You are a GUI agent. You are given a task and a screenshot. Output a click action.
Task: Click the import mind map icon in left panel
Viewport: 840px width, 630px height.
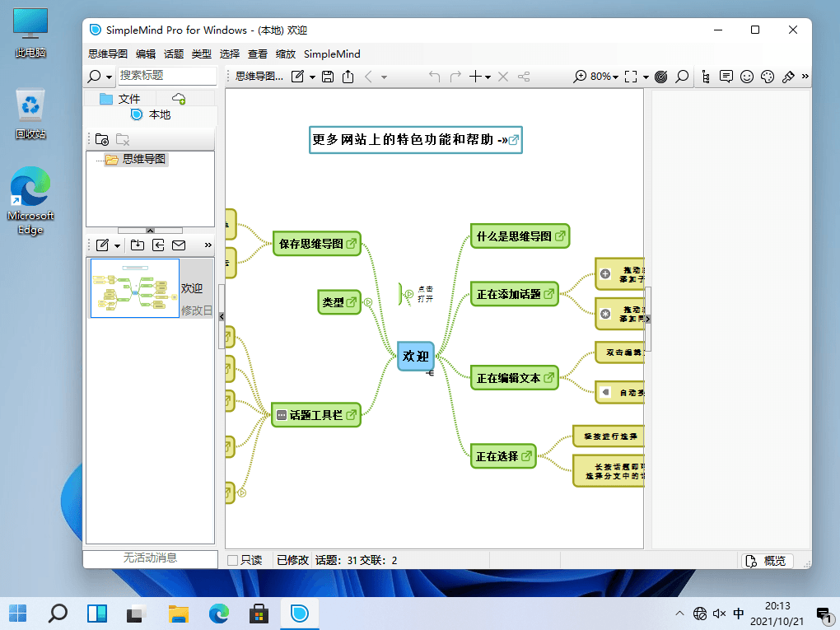coord(138,245)
